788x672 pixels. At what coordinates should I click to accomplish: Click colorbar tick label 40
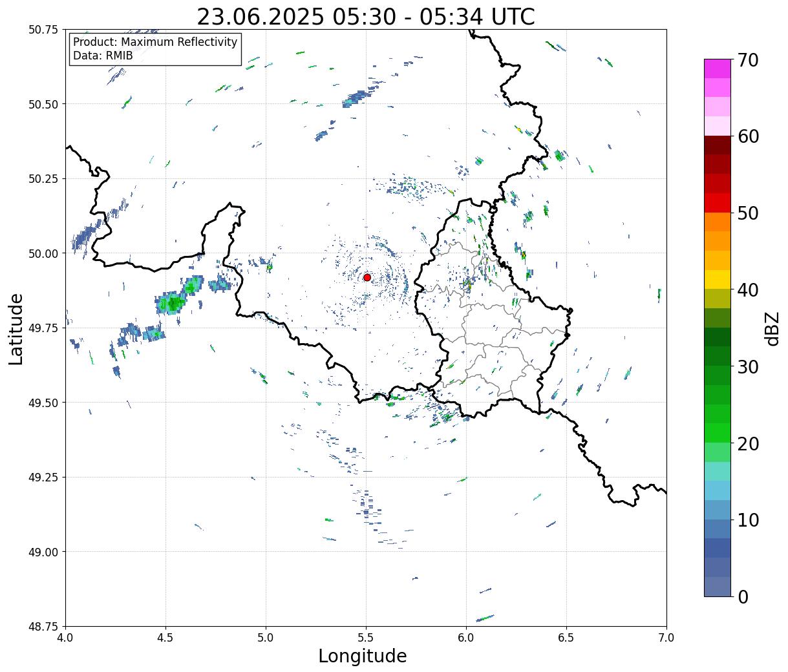coord(748,290)
